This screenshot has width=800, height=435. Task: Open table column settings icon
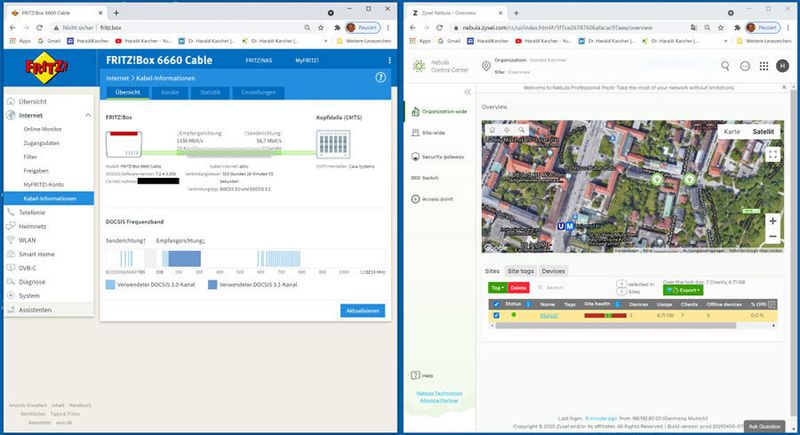click(772, 304)
